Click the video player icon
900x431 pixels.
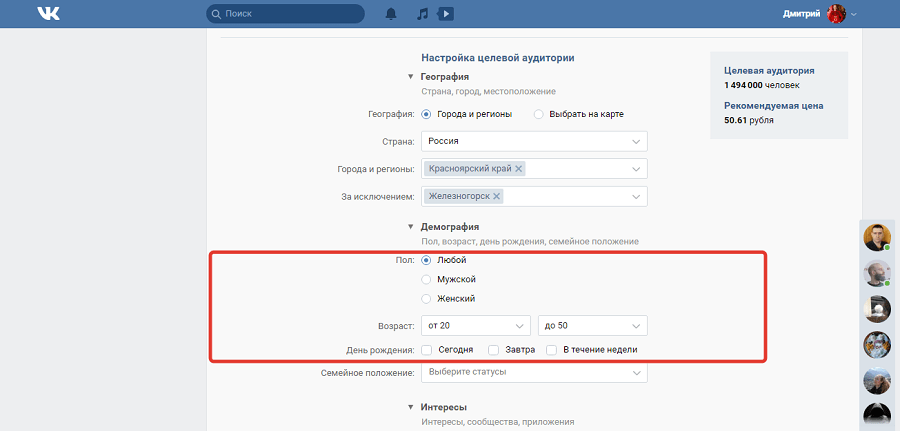tap(446, 14)
